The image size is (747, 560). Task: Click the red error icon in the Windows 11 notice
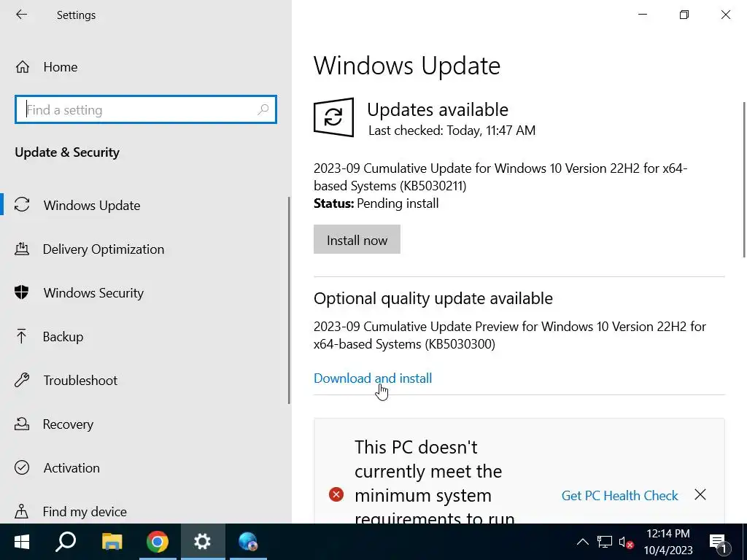(x=336, y=495)
